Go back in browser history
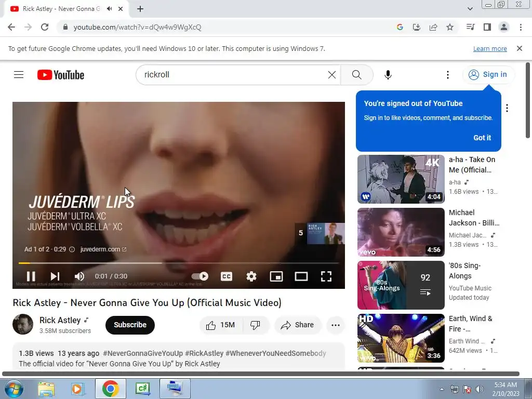Image resolution: width=532 pixels, height=399 pixels. pyautogui.click(x=11, y=27)
